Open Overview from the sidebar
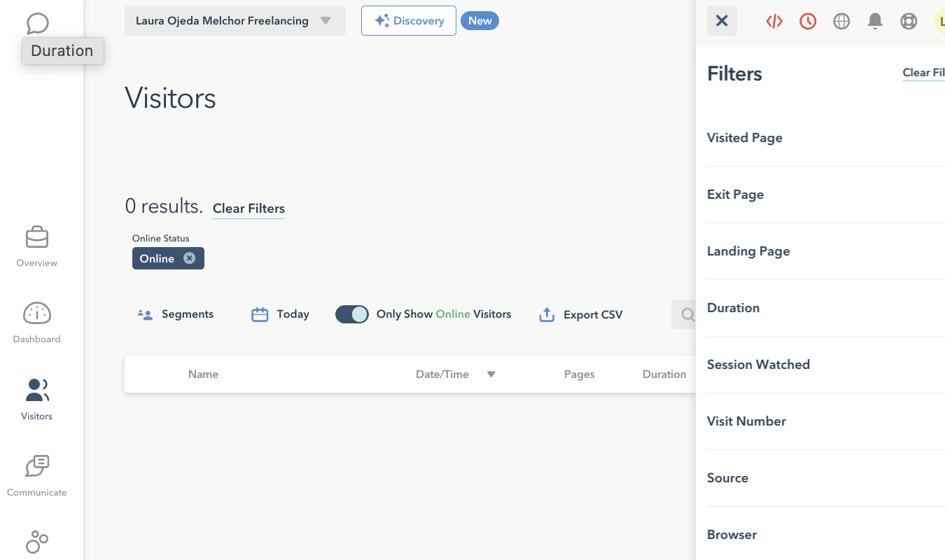The width and height of the screenshot is (945, 560). tap(37, 246)
